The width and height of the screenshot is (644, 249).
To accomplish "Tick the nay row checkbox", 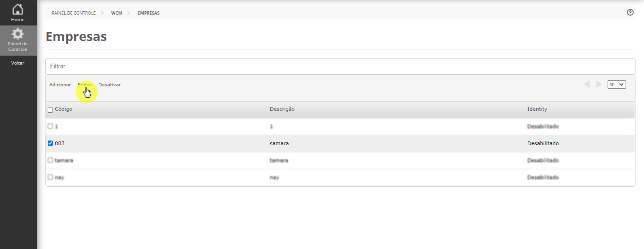I will pos(51,177).
